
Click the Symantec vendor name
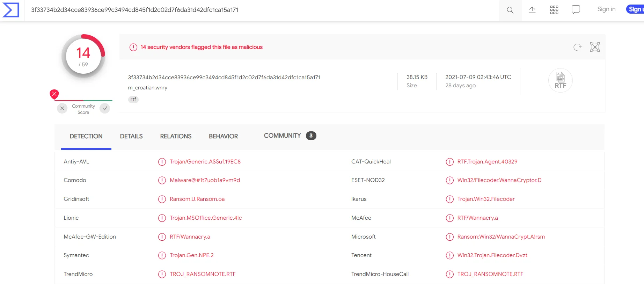click(76, 255)
